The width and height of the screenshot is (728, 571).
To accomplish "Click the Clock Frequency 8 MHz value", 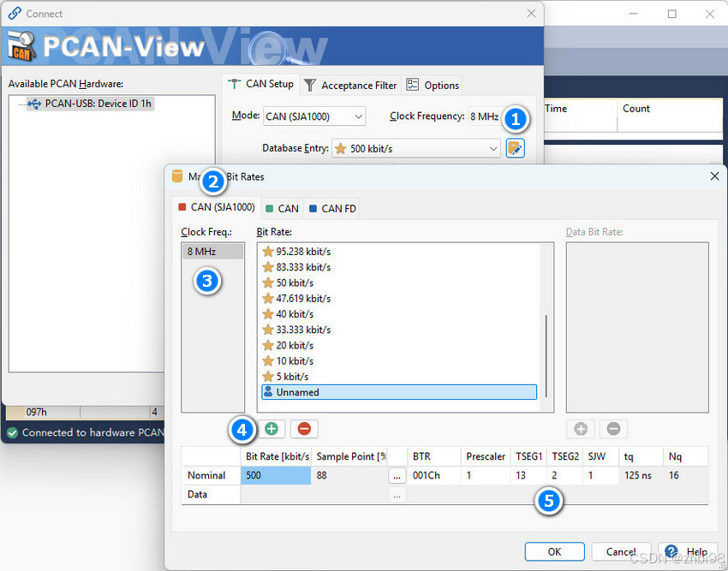I will [x=484, y=116].
